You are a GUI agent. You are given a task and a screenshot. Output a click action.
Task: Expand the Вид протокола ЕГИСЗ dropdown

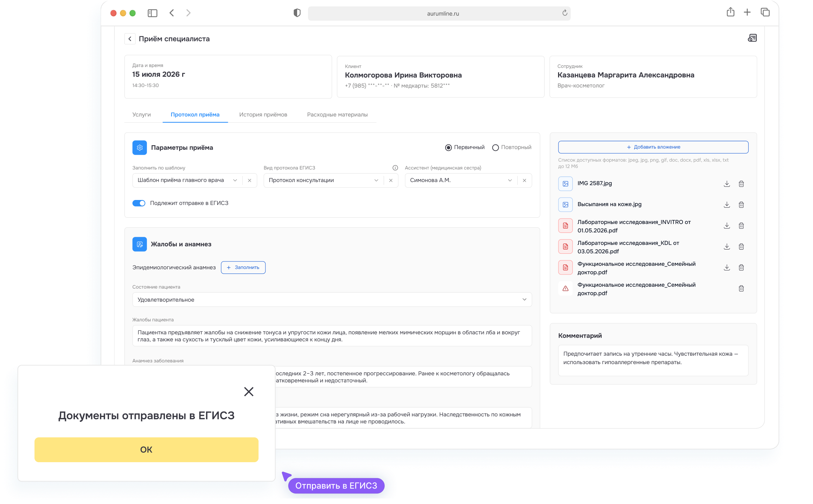coord(376,180)
